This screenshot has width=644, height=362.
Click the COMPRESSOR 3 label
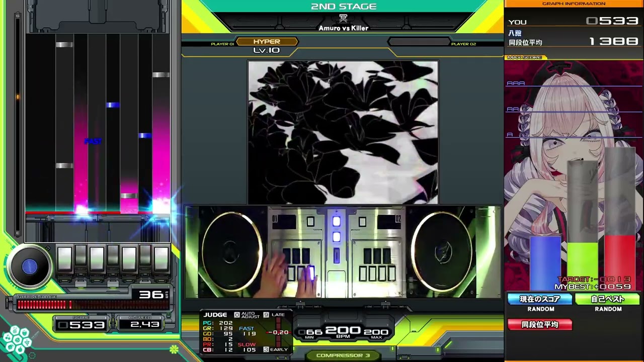click(x=343, y=355)
